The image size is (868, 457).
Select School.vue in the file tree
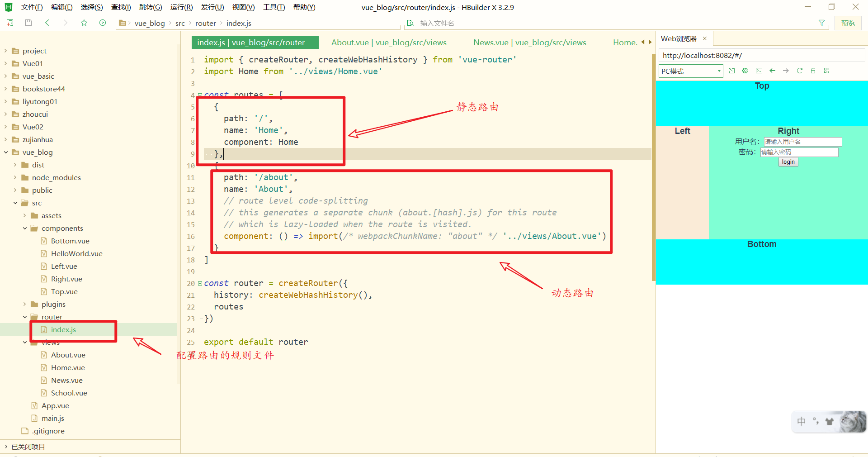pos(69,393)
